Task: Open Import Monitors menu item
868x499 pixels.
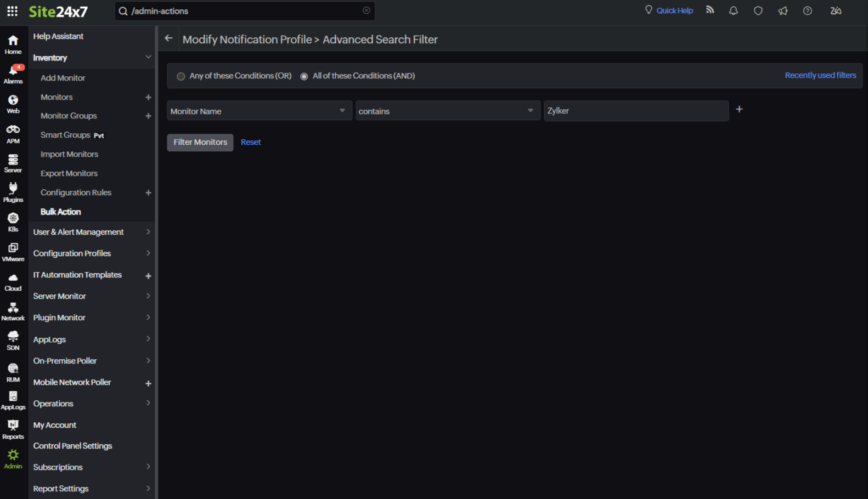Action: 69,154
